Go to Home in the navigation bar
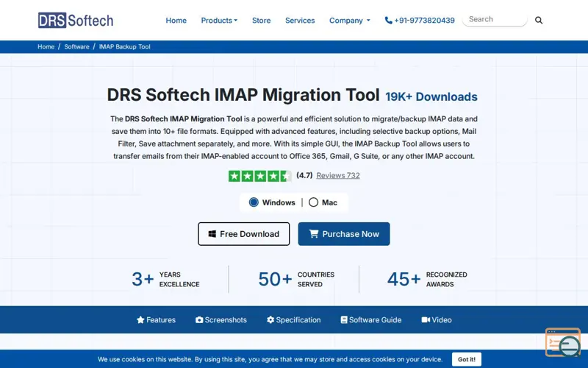 176,21
